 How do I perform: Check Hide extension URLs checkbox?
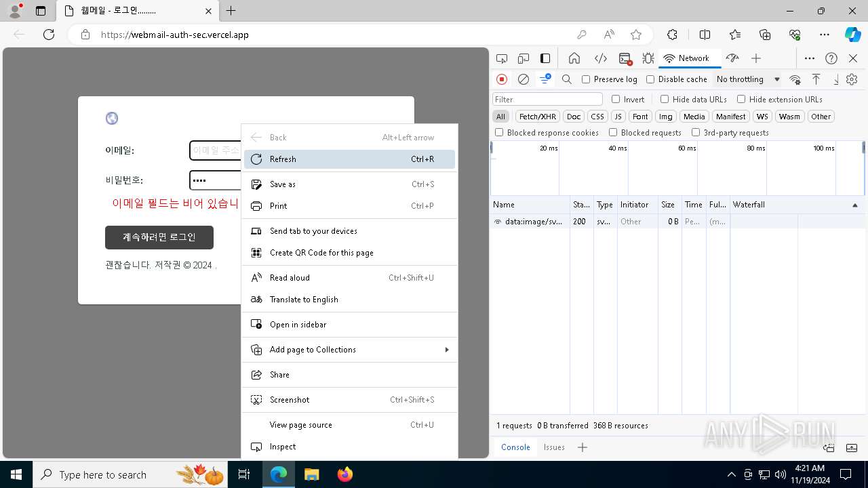pyautogui.click(x=741, y=99)
